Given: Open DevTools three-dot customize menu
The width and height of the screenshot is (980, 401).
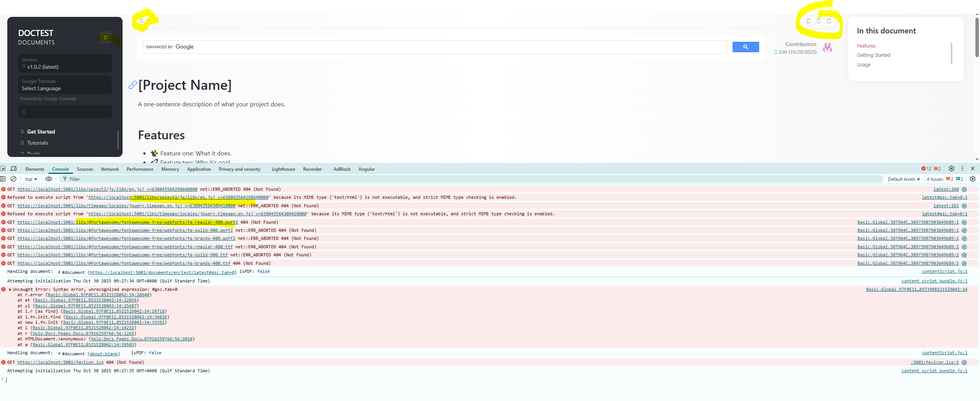Looking at the screenshot, I should pos(962,169).
